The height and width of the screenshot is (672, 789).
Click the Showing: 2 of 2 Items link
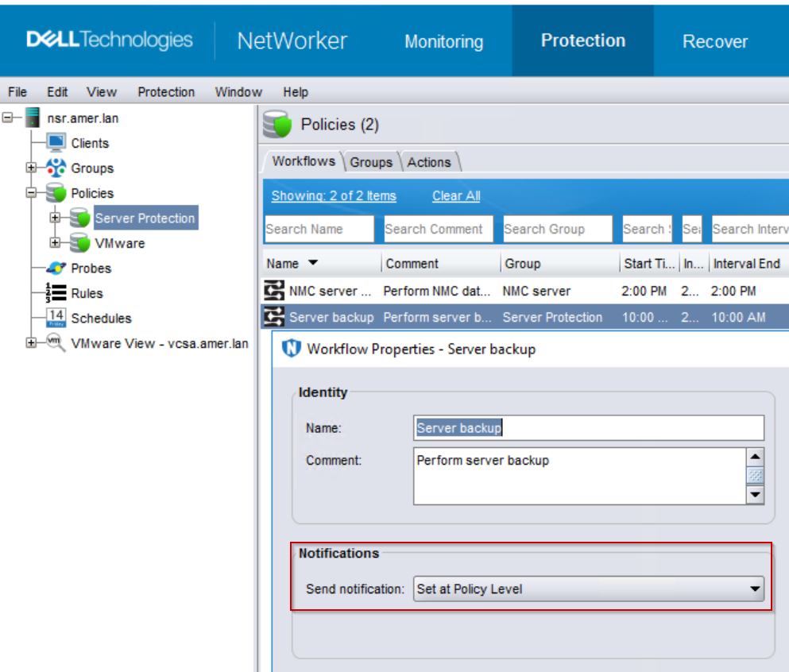click(x=334, y=195)
